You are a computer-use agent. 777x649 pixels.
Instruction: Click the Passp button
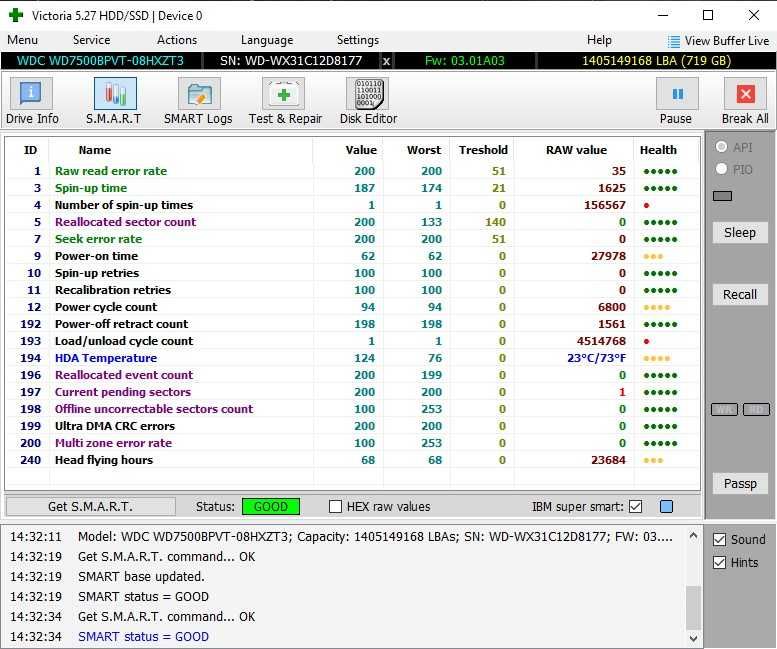739,484
